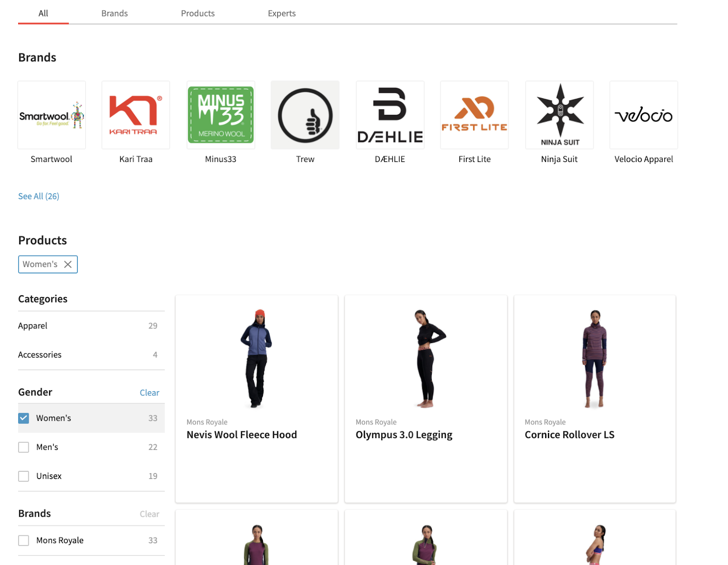The height and width of the screenshot is (565, 728).
Task: Click Mons Royale above Nevis Wool Fleece Hood
Action: coord(207,422)
